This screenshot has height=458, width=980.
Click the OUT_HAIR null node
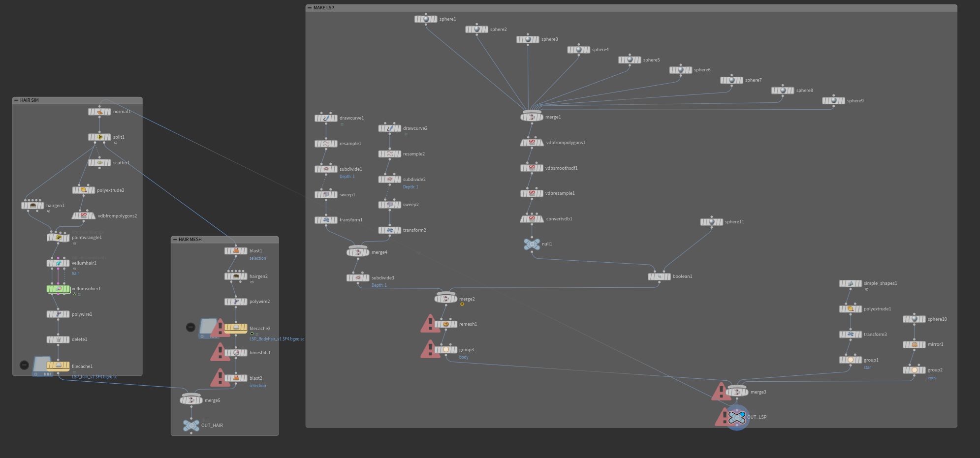coord(191,426)
